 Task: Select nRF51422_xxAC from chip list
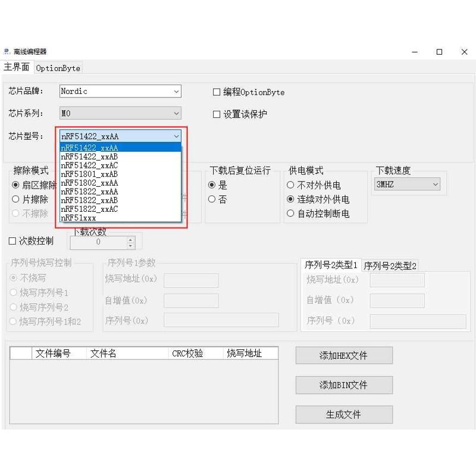pyautogui.click(x=121, y=165)
